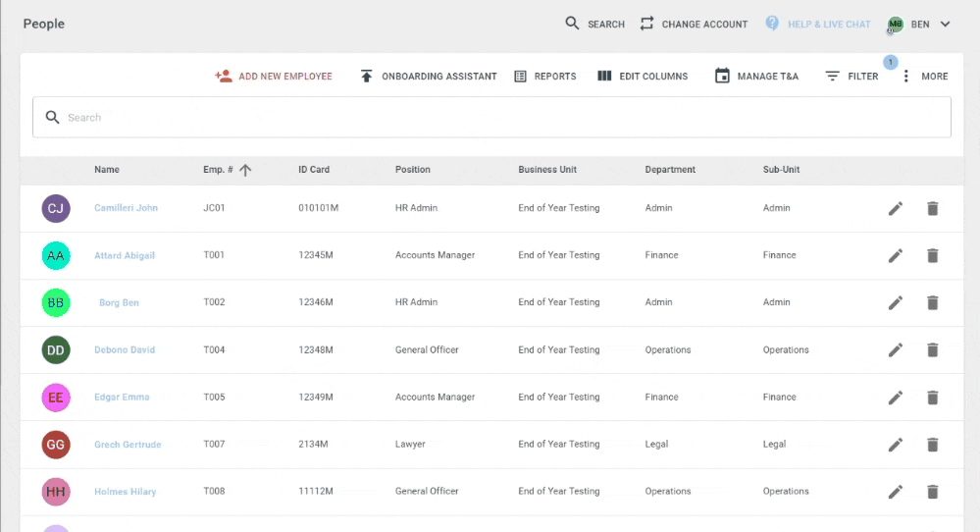The height and width of the screenshot is (532, 980).
Task: Click the Business Unit column header
Action: coord(547,170)
